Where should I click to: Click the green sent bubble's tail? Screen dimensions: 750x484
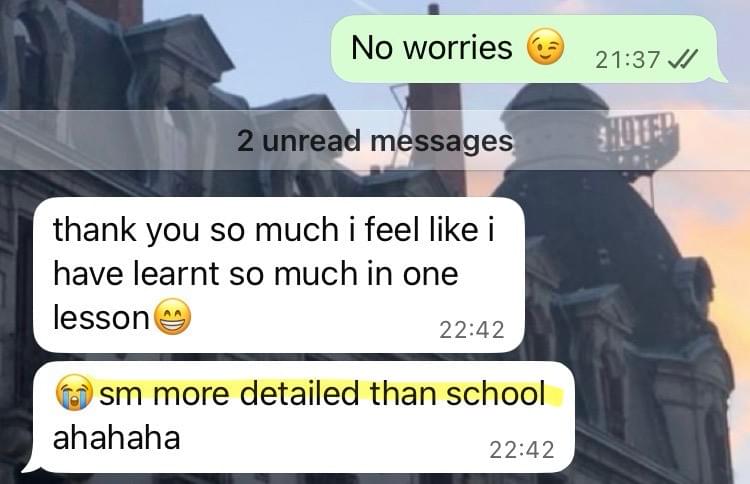point(719,76)
